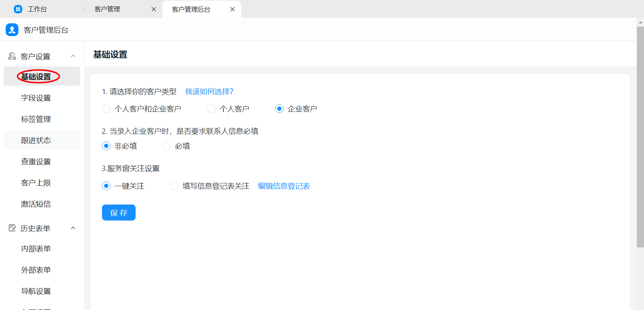644x310 pixels.
Task: Choose the 非必填 radio option
Action: (x=106, y=146)
